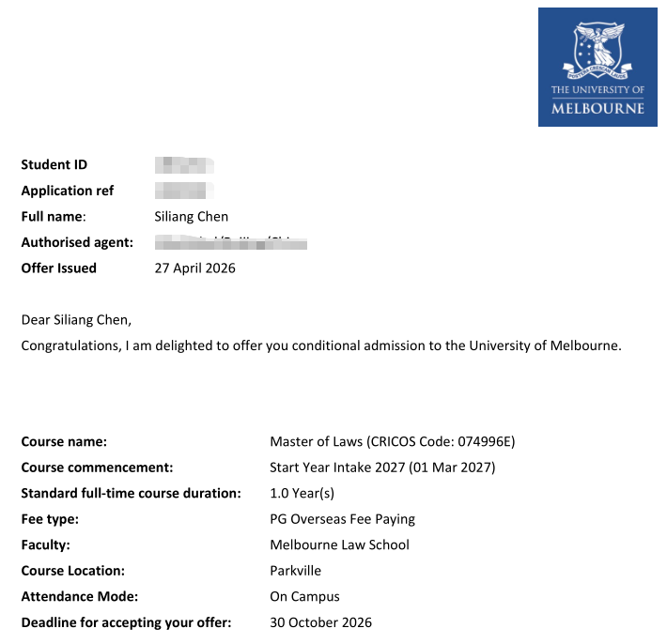Click the blurred Application ref value
667x644 pixels.
coord(184,191)
